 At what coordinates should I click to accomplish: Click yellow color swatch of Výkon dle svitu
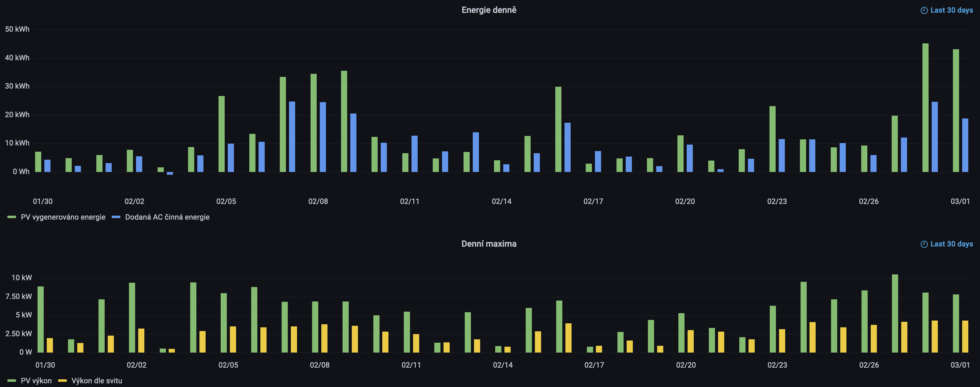(62, 381)
